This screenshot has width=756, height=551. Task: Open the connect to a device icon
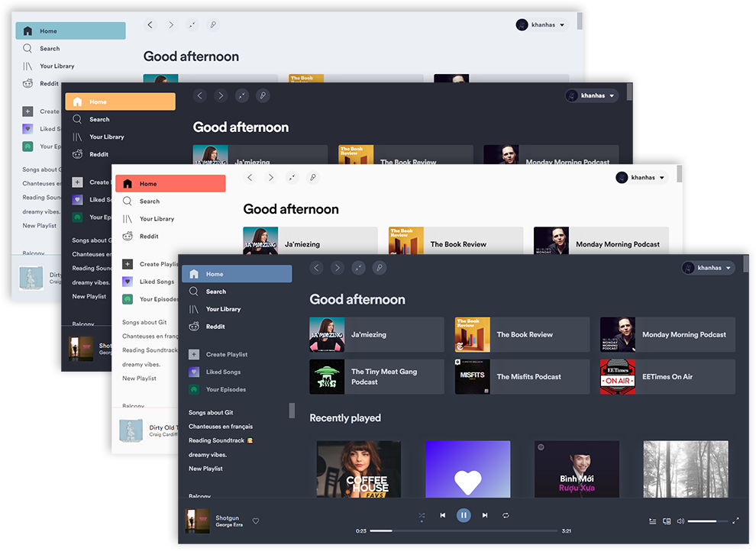click(667, 521)
